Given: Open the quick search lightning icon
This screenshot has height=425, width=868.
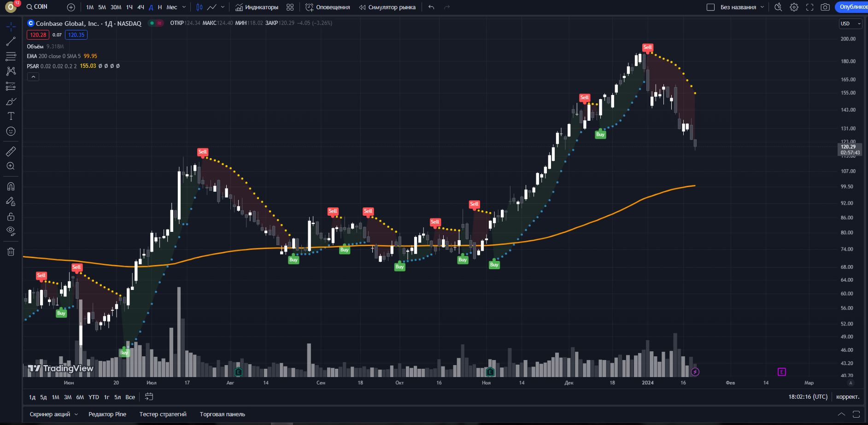Looking at the screenshot, I should [778, 7].
